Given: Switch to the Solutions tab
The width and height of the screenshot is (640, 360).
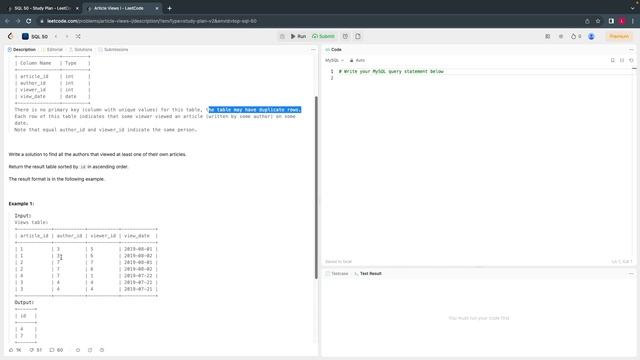Looking at the screenshot, I should point(80,49).
